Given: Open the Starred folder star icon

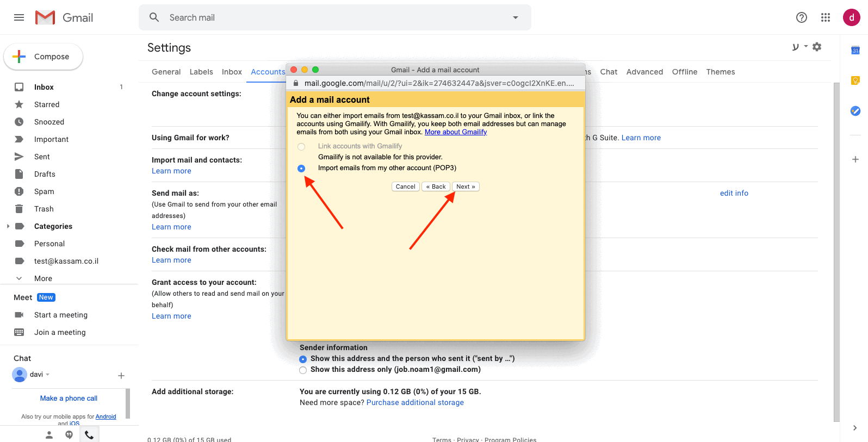Looking at the screenshot, I should (19, 104).
